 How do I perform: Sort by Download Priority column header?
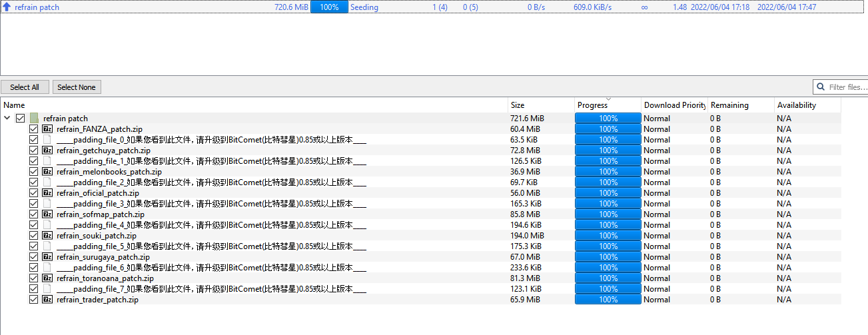[674, 105]
